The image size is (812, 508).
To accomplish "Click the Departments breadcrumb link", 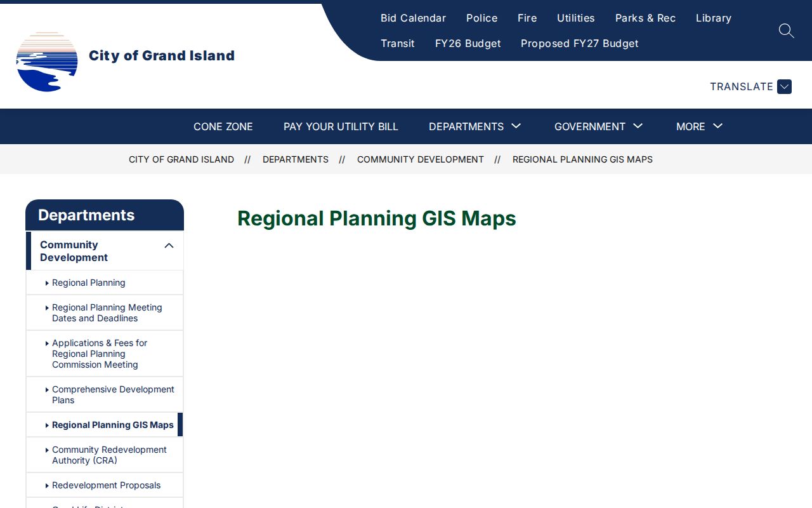I will tap(296, 159).
